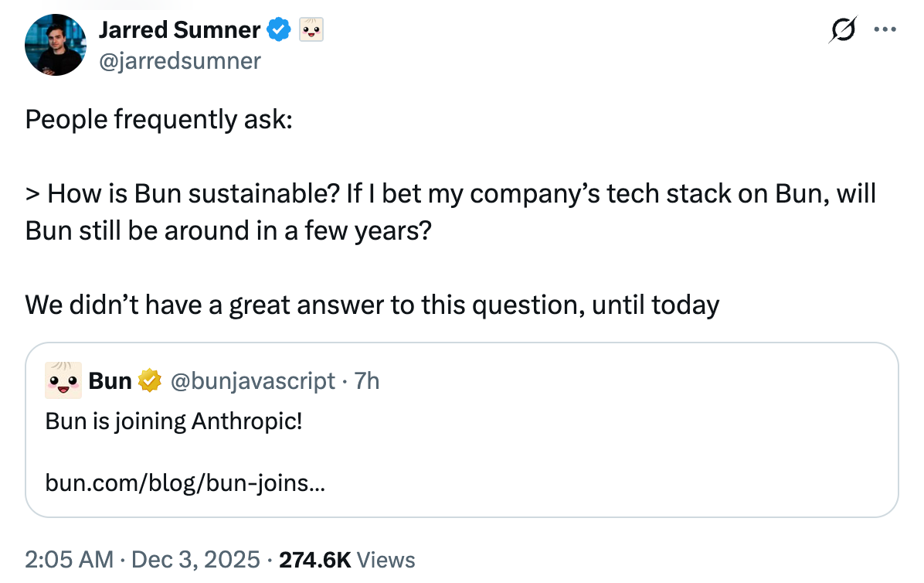Viewport: 924px width, 583px height.
Task: Open the @jarredsumner handle link
Action: coord(179,60)
